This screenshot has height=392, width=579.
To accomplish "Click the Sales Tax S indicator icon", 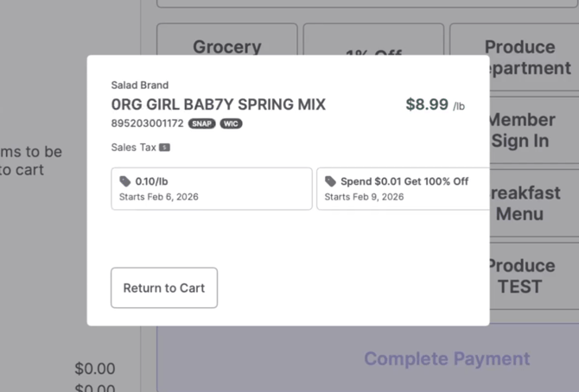I will pyautogui.click(x=164, y=148).
